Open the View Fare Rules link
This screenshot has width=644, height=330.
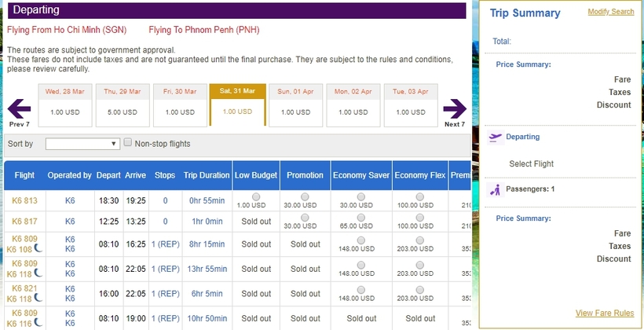pyautogui.click(x=604, y=313)
